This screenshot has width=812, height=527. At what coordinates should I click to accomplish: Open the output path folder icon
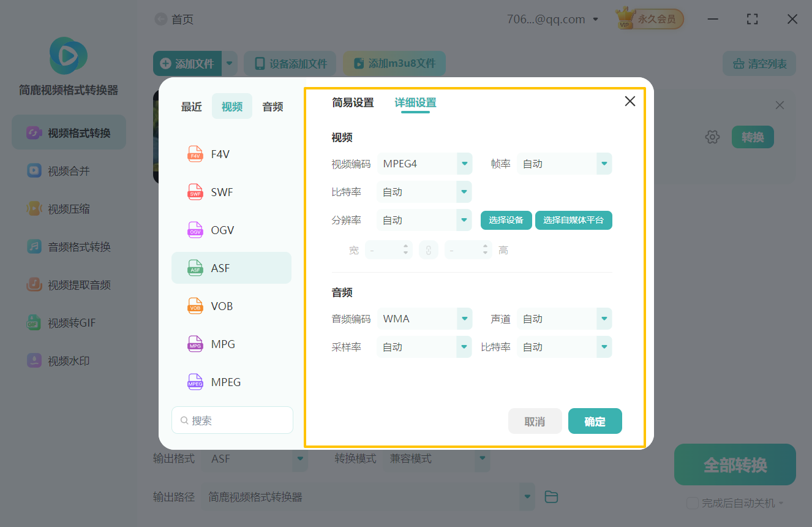click(x=551, y=496)
